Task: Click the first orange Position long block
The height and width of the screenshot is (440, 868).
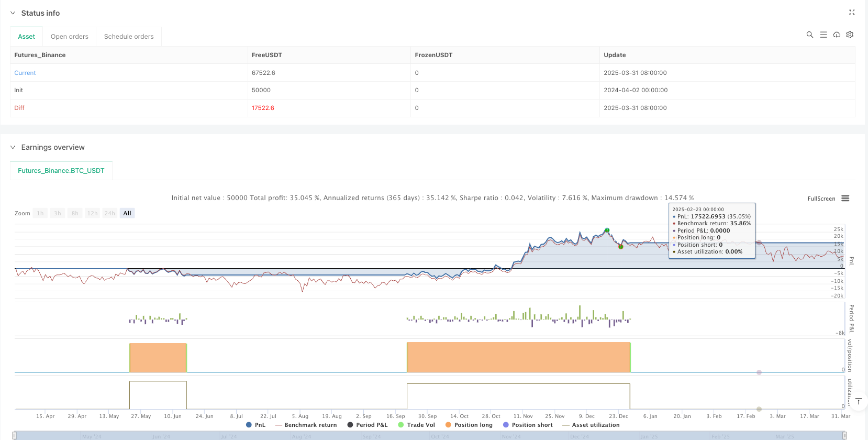Action: [x=158, y=358]
